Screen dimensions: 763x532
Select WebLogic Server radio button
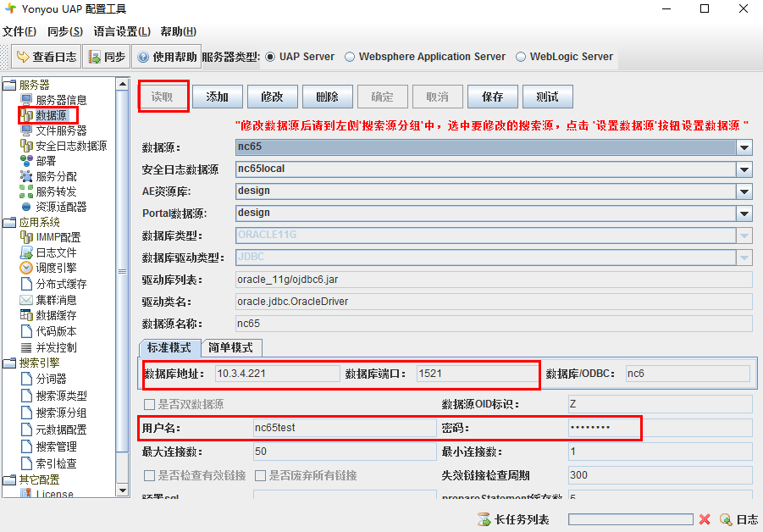click(x=521, y=57)
